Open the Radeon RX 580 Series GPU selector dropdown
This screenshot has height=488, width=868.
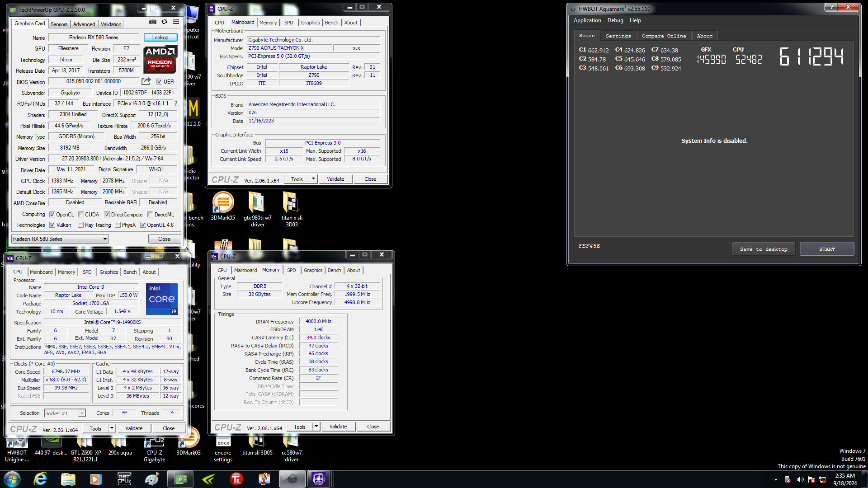[60, 239]
